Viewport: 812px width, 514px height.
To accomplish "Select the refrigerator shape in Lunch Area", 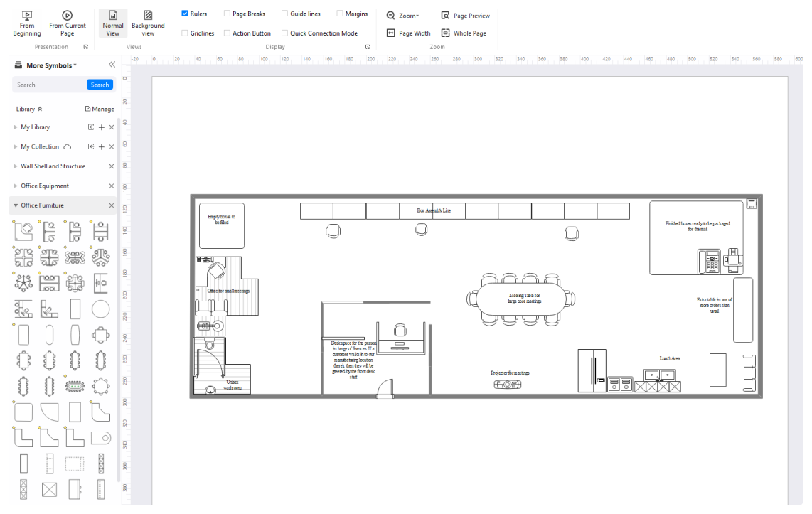I will (x=592, y=370).
